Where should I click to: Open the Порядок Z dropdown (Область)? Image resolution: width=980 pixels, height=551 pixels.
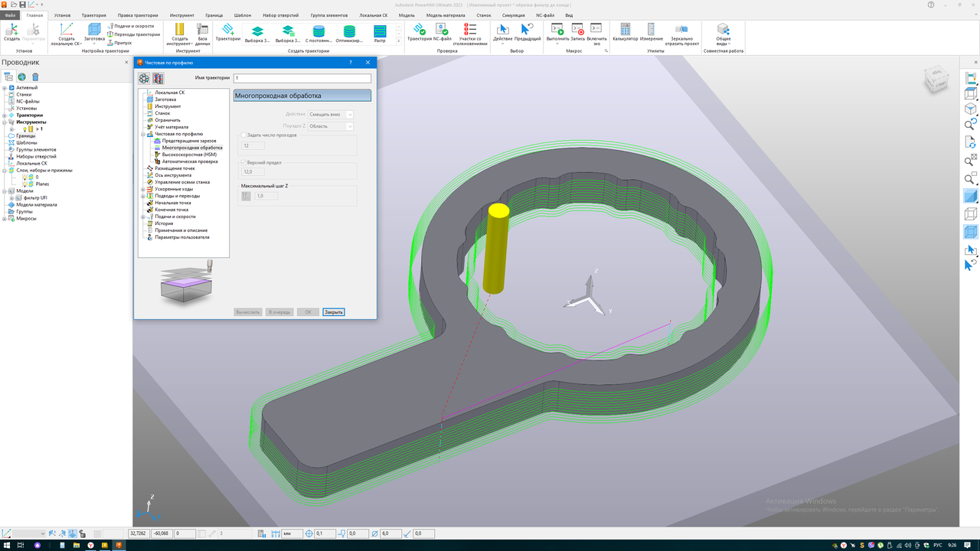coord(331,126)
